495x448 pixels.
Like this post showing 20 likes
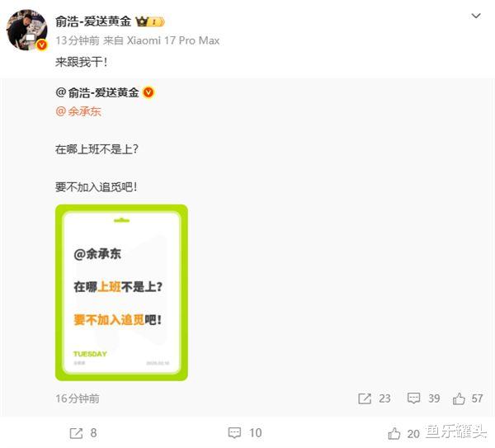point(403,433)
